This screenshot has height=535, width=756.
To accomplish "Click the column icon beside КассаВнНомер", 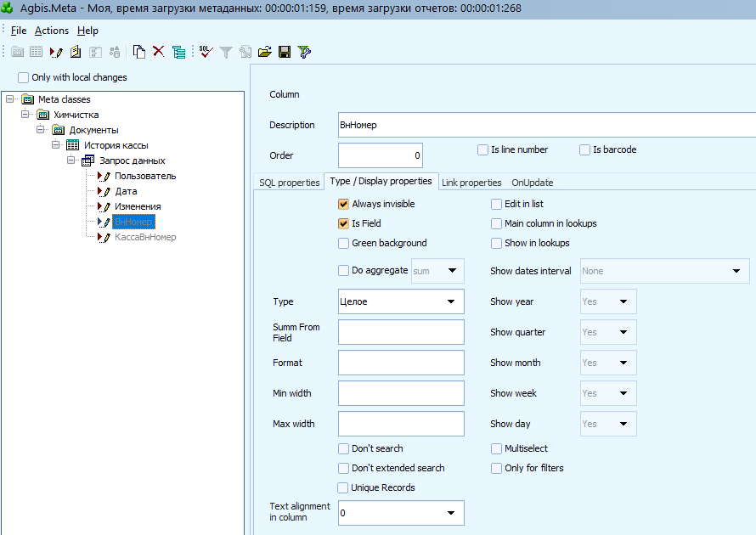I will pyautogui.click(x=104, y=237).
